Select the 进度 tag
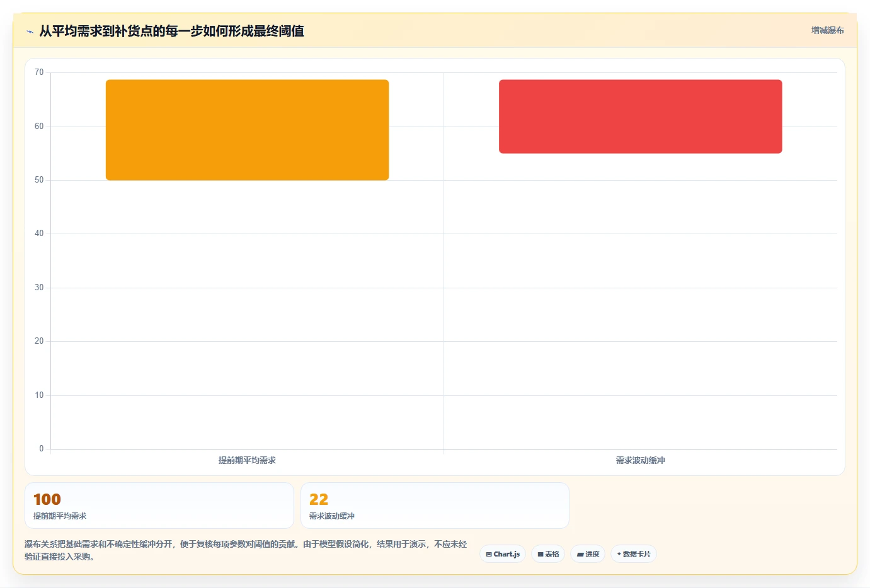The image size is (870, 588). [588, 554]
